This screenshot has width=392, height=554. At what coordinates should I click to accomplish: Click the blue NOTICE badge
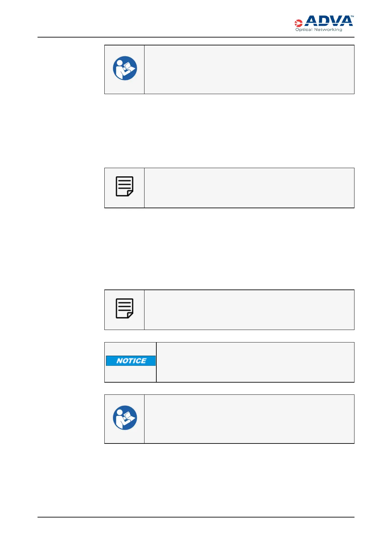pos(131,361)
